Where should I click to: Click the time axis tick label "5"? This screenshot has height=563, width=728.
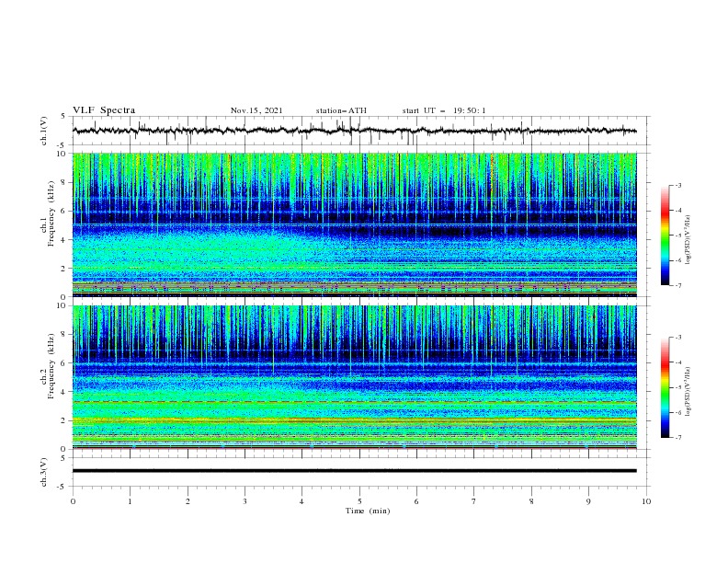point(359,501)
